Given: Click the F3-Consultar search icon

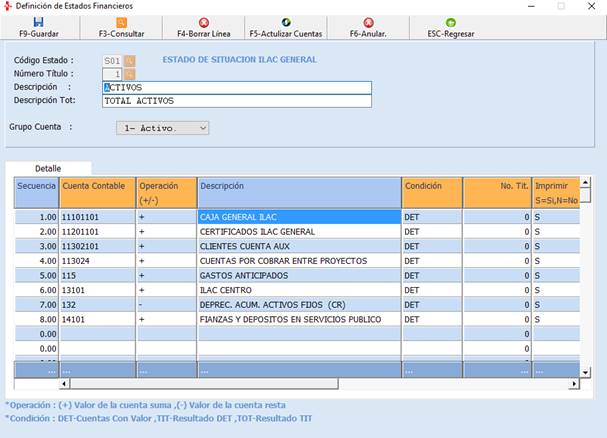Looking at the screenshot, I should click(x=121, y=22).
